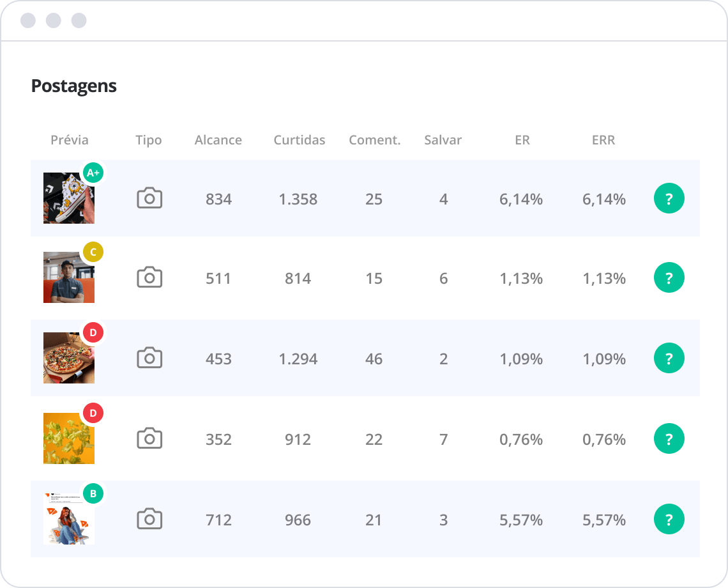
Task: Sort by the Salvar column header
Action: [443, 140]
